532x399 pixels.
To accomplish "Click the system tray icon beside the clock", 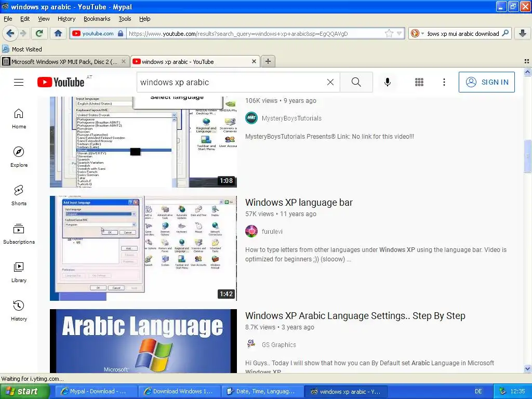I will pos(502,391).
